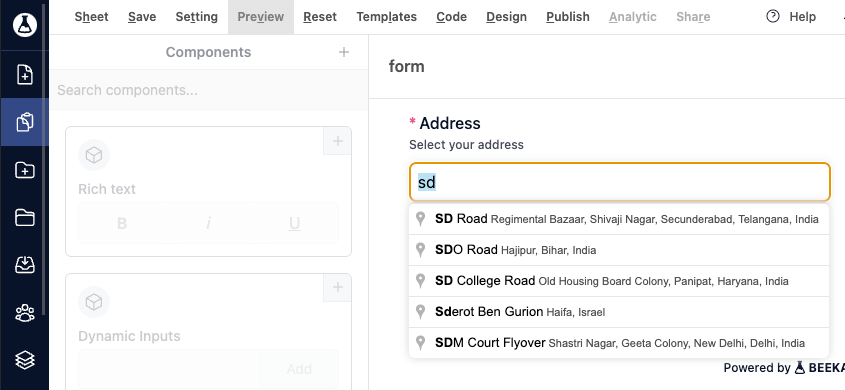Click the inbox download sidebar icon
This screenshot has height=390, width=845.
tap(25, 265)
